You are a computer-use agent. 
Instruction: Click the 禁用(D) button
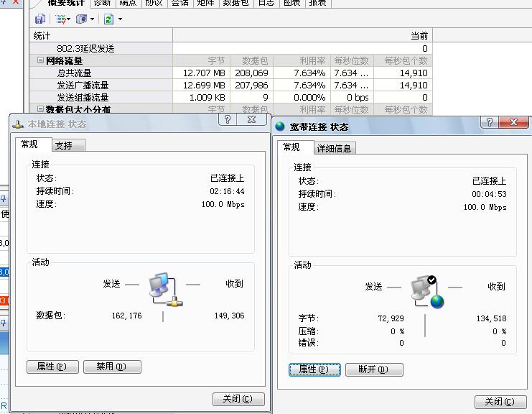[112, 367]
